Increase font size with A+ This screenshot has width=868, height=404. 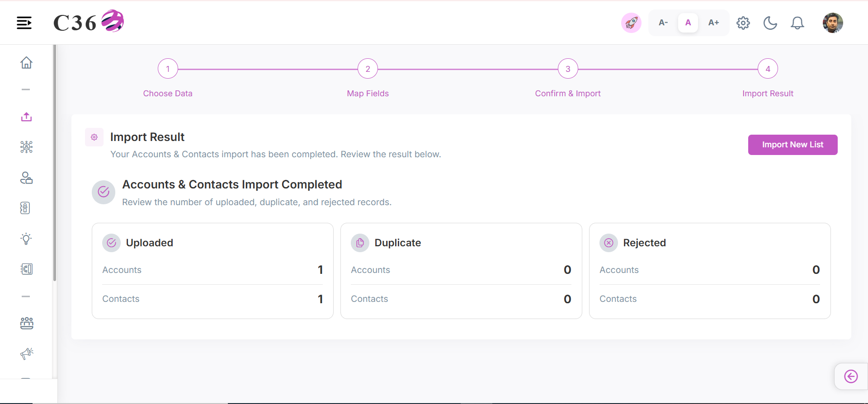pyautogui.click(x=713, y=23)
